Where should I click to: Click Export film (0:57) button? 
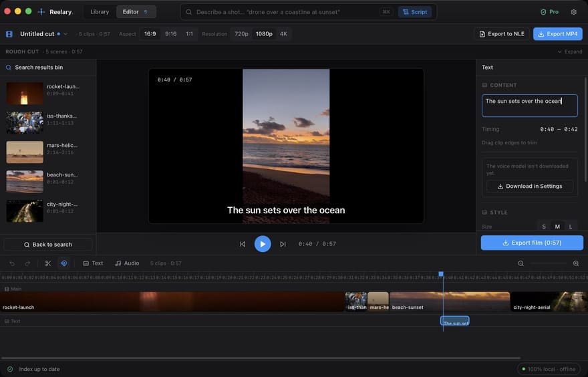(532, 243)
